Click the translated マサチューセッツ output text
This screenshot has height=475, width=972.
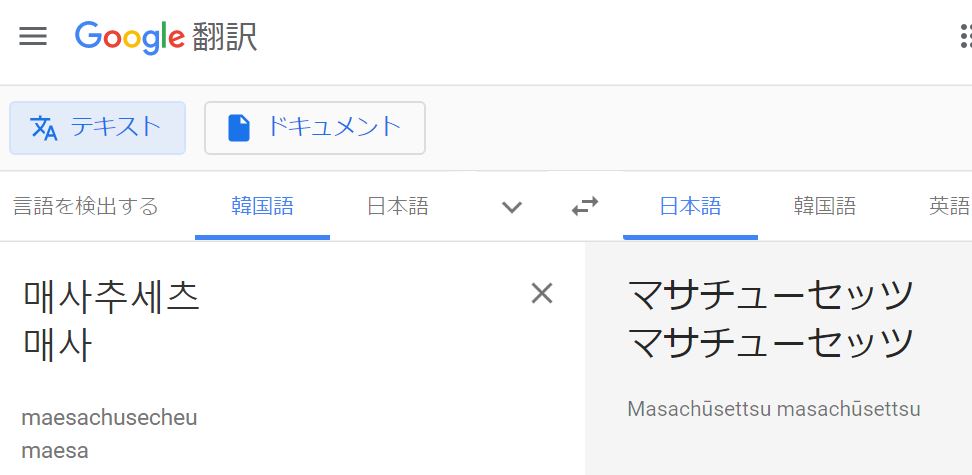point(770,319)
